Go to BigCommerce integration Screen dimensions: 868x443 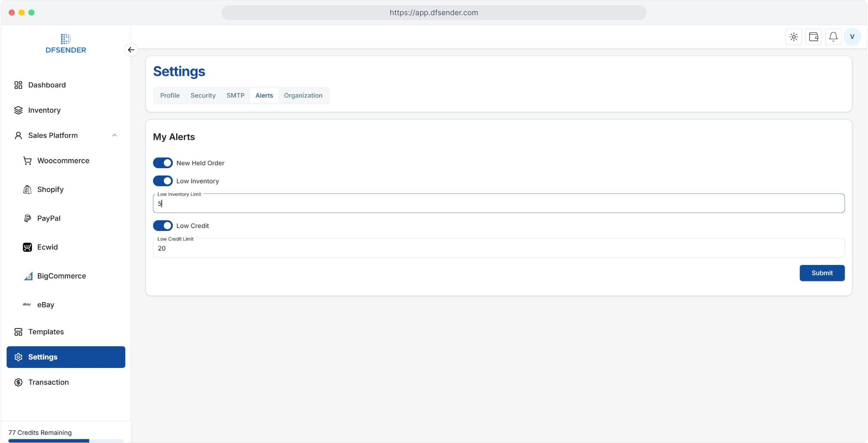[x=61, y=276]
